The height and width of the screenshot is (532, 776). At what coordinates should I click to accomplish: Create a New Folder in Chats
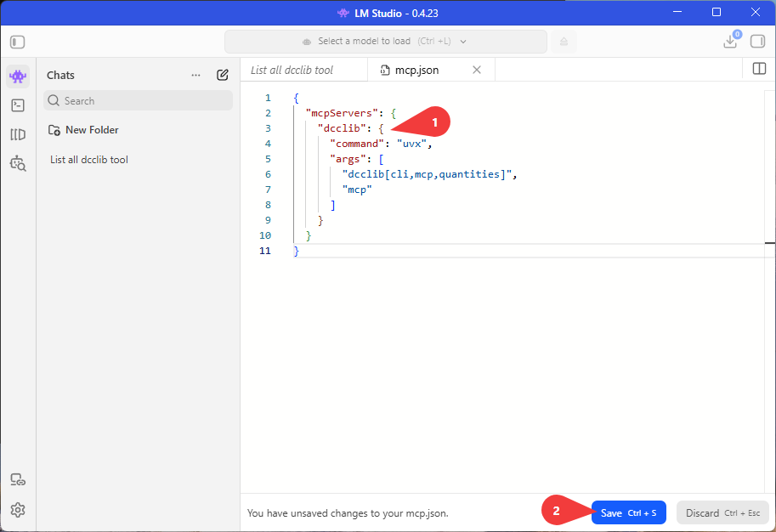point(83,130)
